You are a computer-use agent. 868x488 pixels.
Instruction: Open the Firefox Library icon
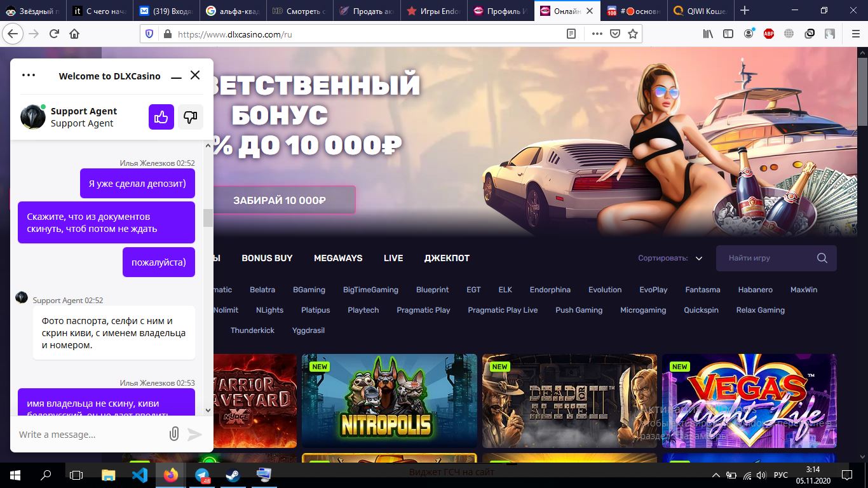[x=708, y=34]
